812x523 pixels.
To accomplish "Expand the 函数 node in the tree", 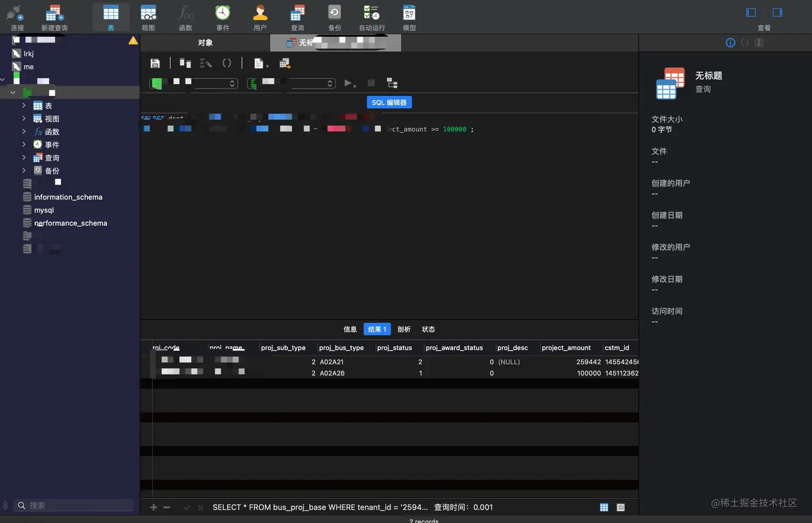I will pyautogui.click(x=24, y=131).
